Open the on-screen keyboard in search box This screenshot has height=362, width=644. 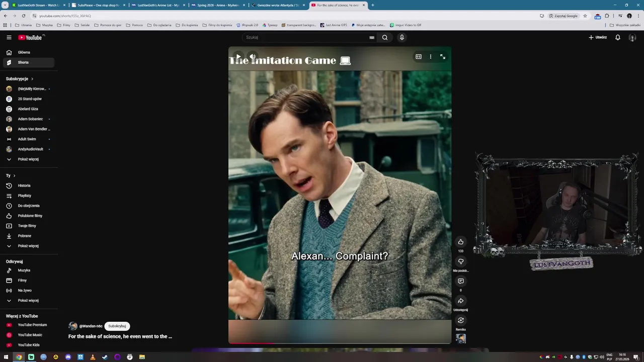pyautogui.click(x=372, y=37)
